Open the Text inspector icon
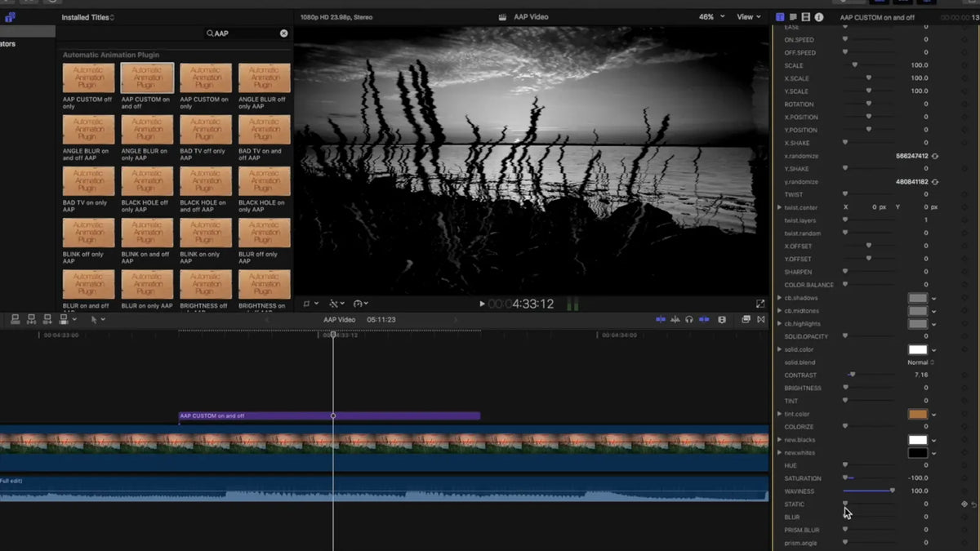Screen dimensions: 980x551 pos(793,17)
